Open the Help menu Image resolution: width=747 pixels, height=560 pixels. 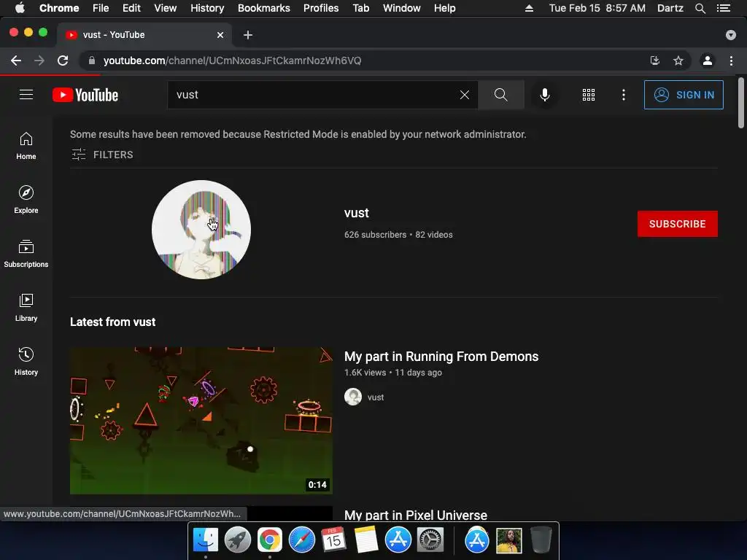point(444,8)
